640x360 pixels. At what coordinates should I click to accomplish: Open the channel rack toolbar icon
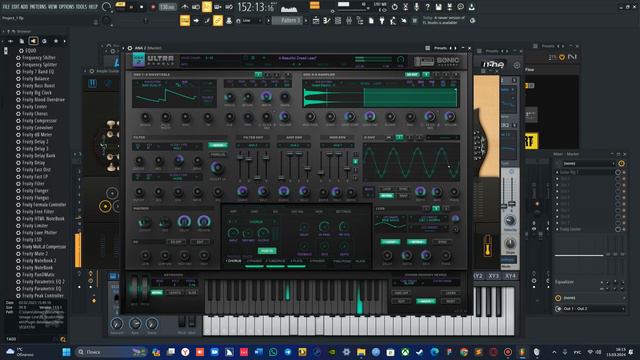coord(338,21)
